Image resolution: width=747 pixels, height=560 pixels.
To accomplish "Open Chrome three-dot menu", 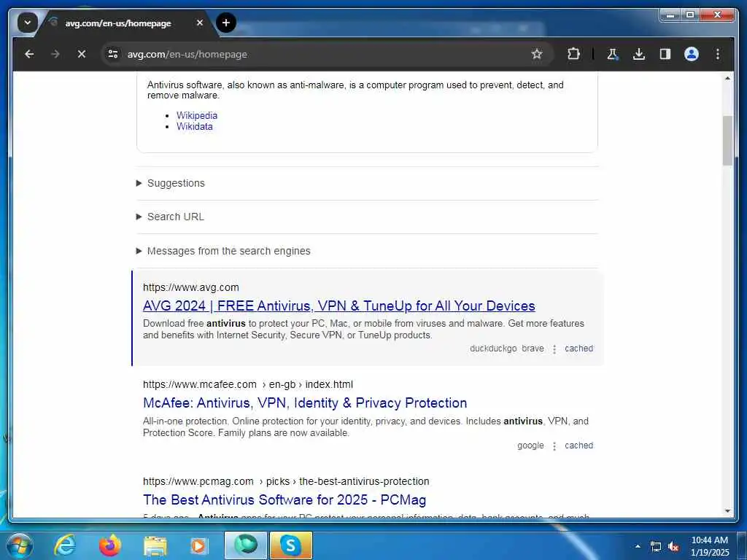I will coord(718,54).
